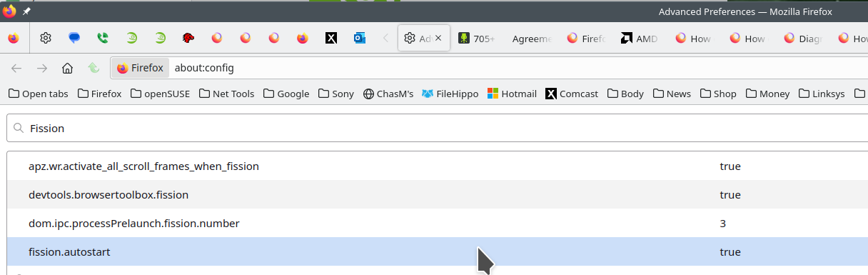
Task: Expand the Net Tools bookmark folder
Action: (226, 94)
